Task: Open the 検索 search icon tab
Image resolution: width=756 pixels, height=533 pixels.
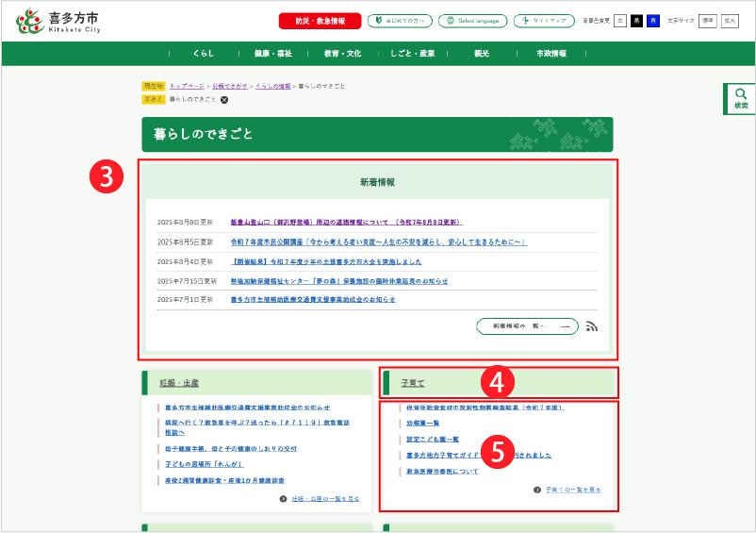Action: [x=740, y=99]
